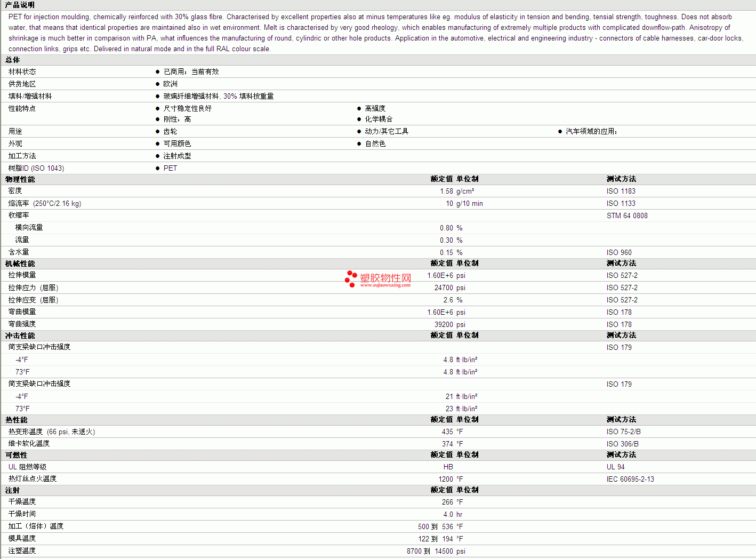Select the IEC 60695-2-13 method
The width and height of the screenshot is (756, 559).
coord(630,479)
